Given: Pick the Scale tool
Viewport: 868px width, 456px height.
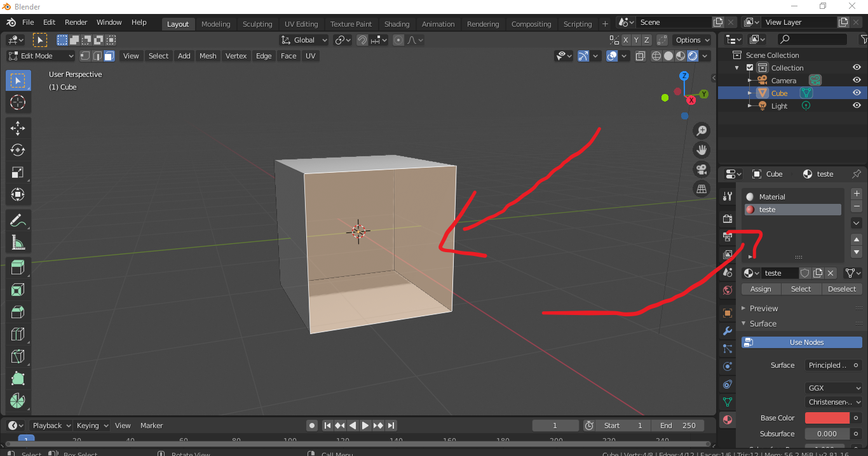Looking at the screenshot, I should point(18,172).
